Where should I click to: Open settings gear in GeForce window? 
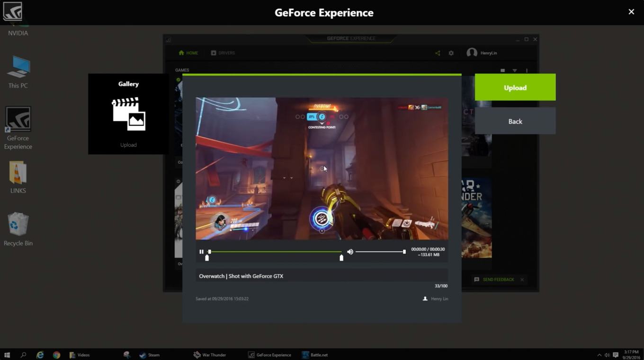point(451,53)
